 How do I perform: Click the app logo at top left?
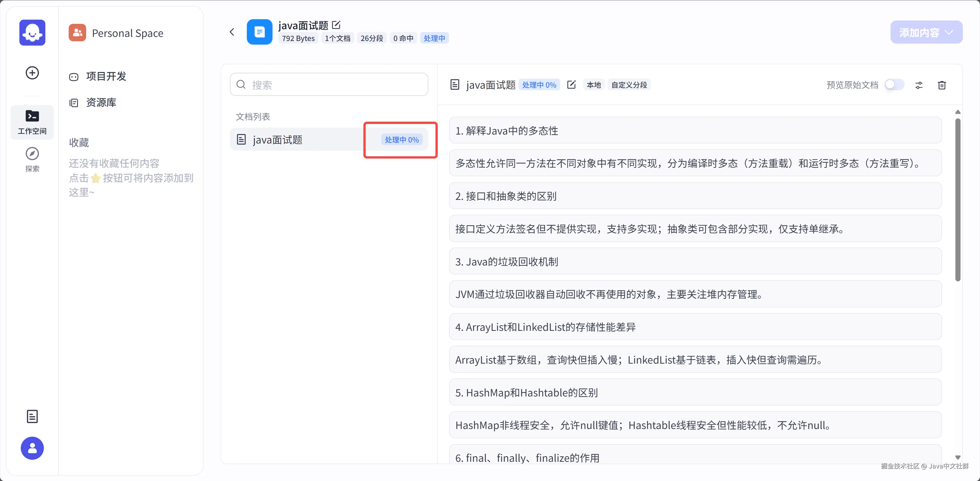pos(32,33)
